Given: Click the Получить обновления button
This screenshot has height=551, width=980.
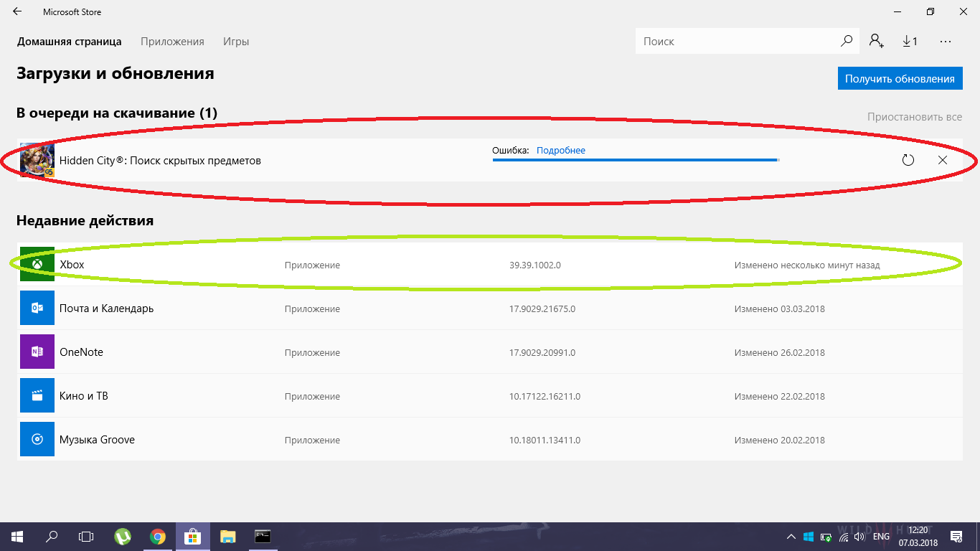Looking at the screenshot, I should pos(900,79).
